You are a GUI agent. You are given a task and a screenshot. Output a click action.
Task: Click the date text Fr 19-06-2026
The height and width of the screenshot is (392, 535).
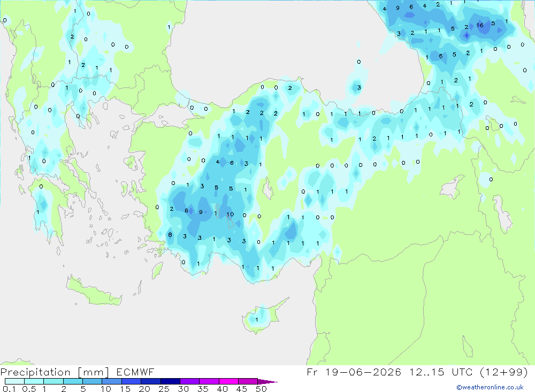(354, 372)
